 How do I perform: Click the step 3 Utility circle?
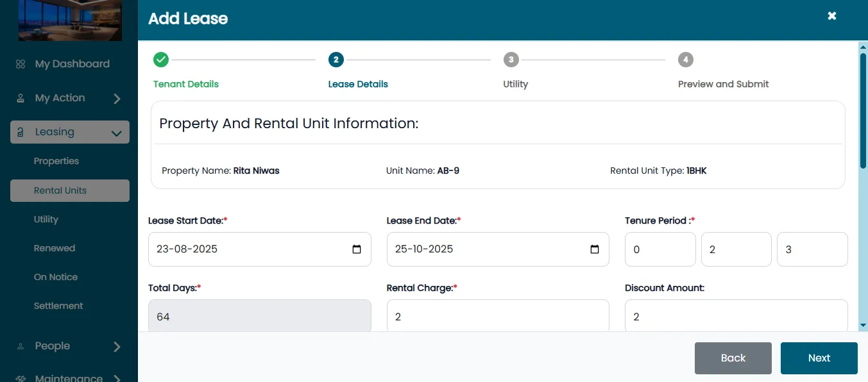click(x=511, y=60)
